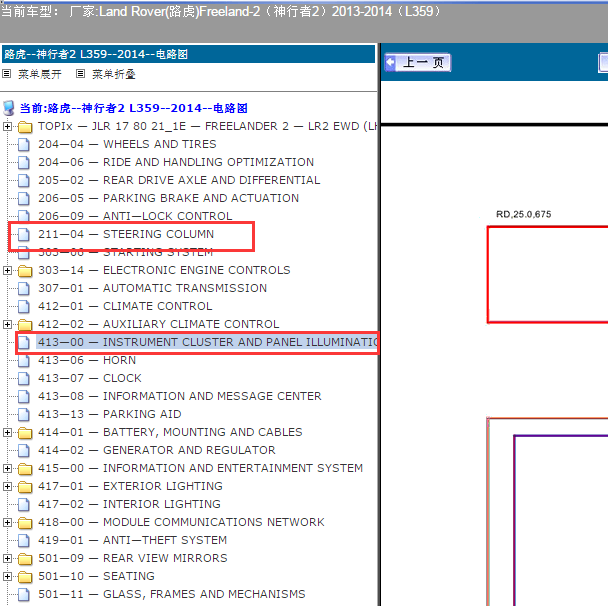Open 417-02 INTERIOR LIGHTING entry
The height and width of the screenshot is (606, 608).
130,504
